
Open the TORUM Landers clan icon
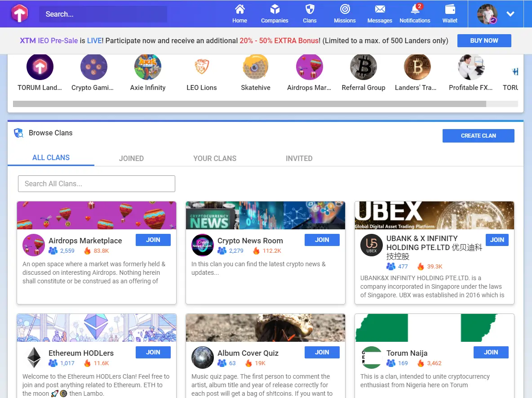[40, 67]
